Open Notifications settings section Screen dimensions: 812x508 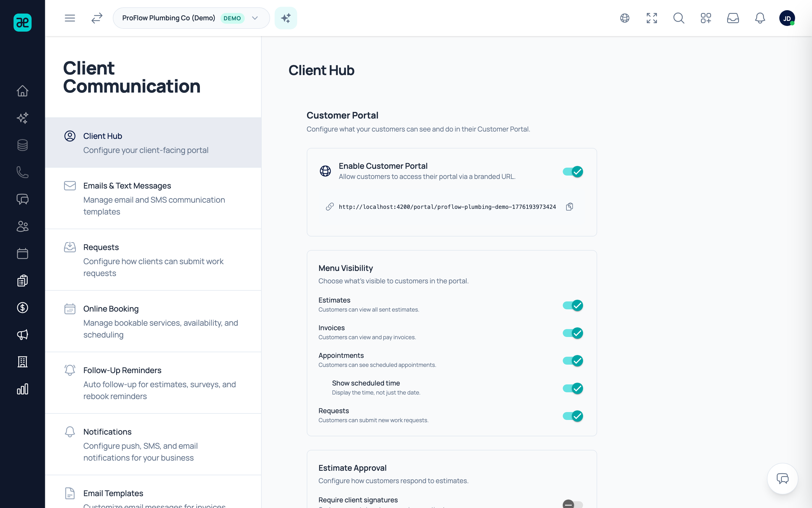[x=153, y=444]
